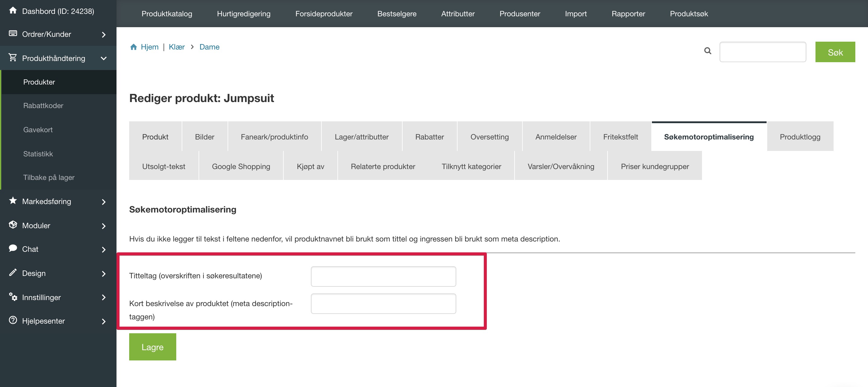Viewport: 868px width, 387px height.
Task: Open Statistikk in the sidebar
Action: coord(59,154)
